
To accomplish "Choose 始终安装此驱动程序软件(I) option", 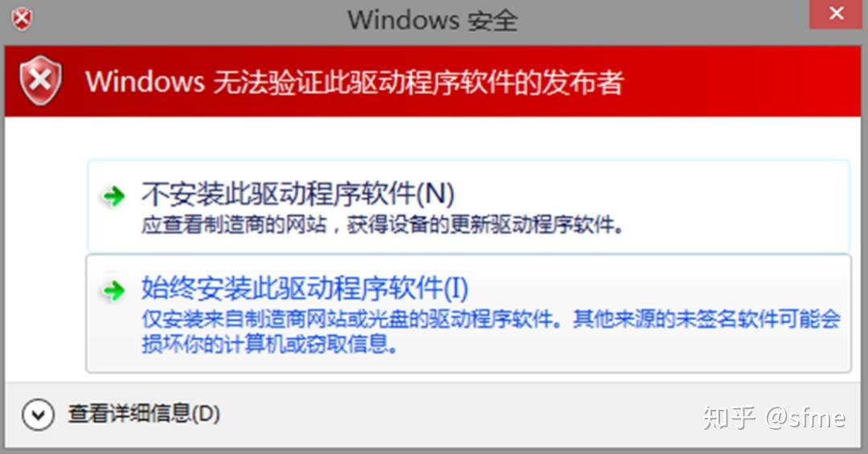I will [x=469, y=313].
